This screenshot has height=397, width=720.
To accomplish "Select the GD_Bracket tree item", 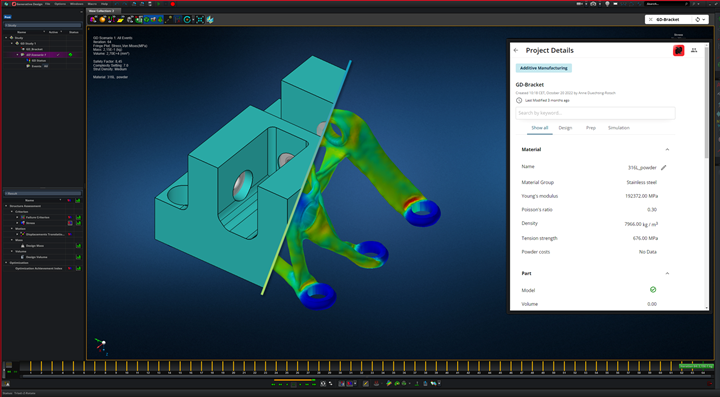I will 34,49.
